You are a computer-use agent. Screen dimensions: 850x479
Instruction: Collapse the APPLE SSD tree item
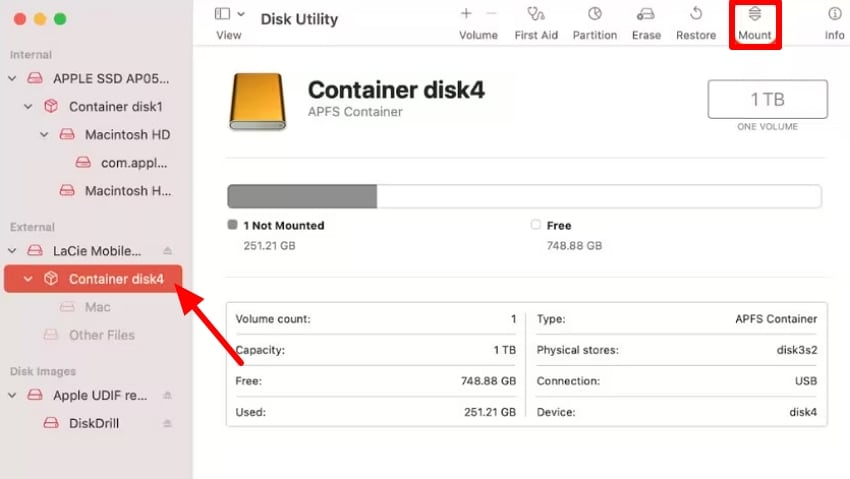click(13, 78)
